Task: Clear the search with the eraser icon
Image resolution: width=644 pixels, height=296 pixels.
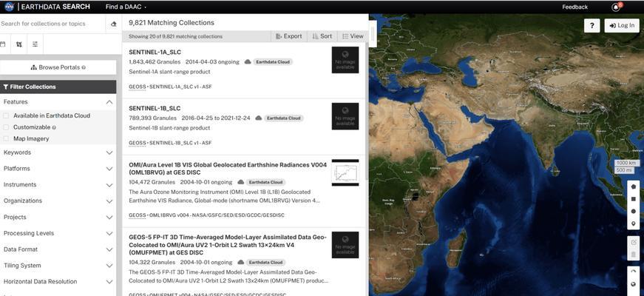Action: click(x=114, y=24)
